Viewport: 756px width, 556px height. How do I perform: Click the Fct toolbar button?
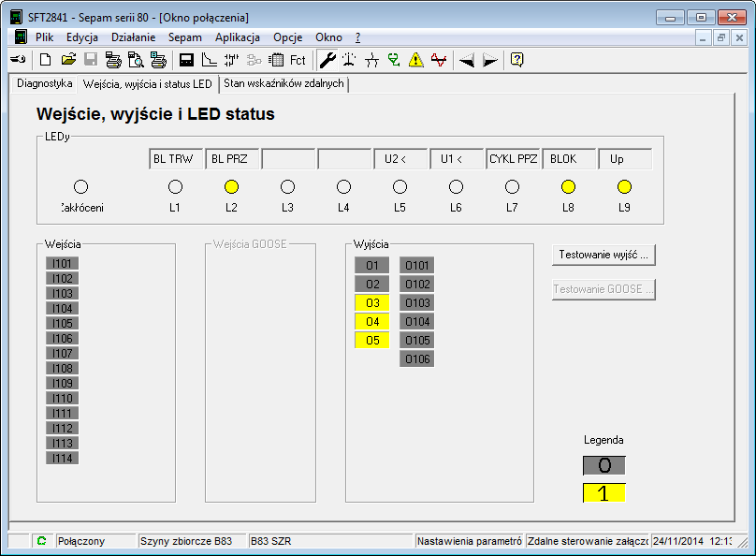pos(298,60)
